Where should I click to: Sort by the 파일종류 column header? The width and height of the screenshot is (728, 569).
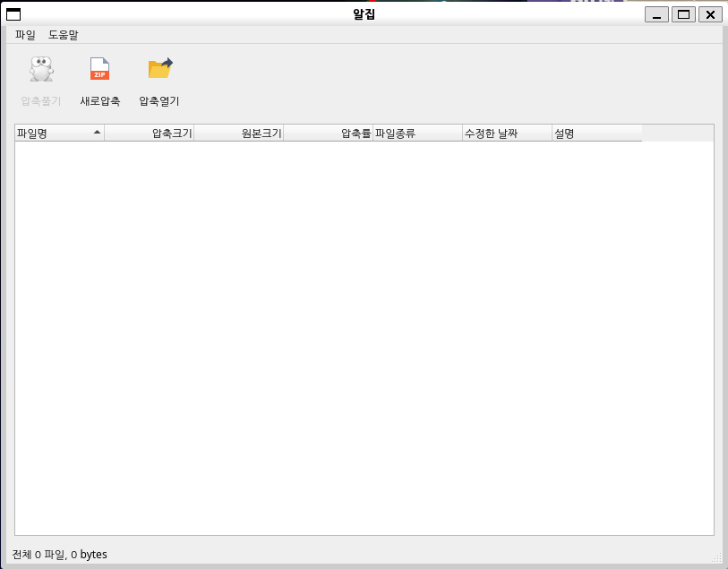click(418, 134)
